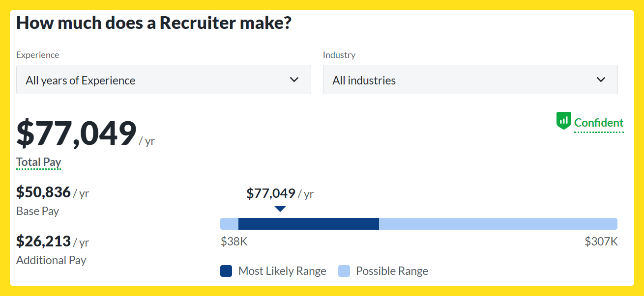The width and height of the screenshot is (644, 296).
Task: Click the triangle marker above salary bar
Action: (280, 209)
